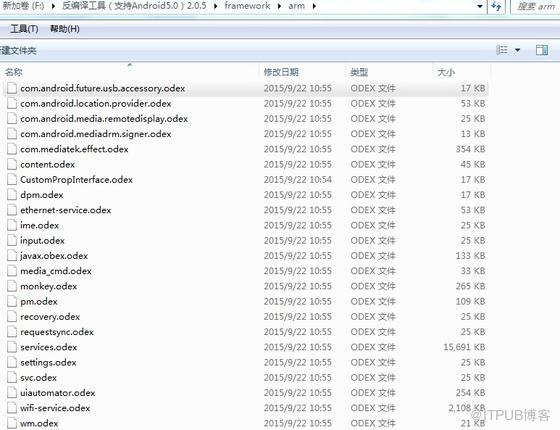Screen dimensions: 560x430
Task: Click file icon next to services.odex
Action: [12, 347]
